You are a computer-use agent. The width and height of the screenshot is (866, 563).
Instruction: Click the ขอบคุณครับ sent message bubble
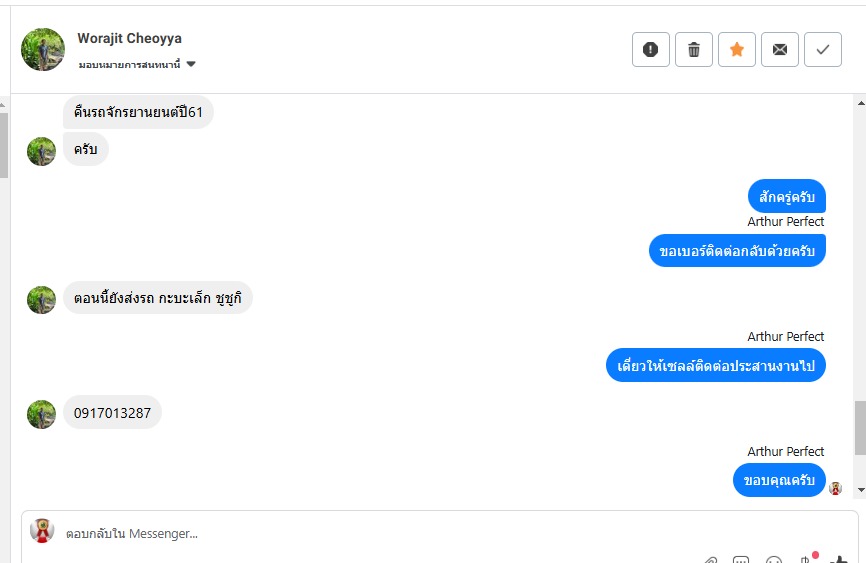[x=779, y=480]
